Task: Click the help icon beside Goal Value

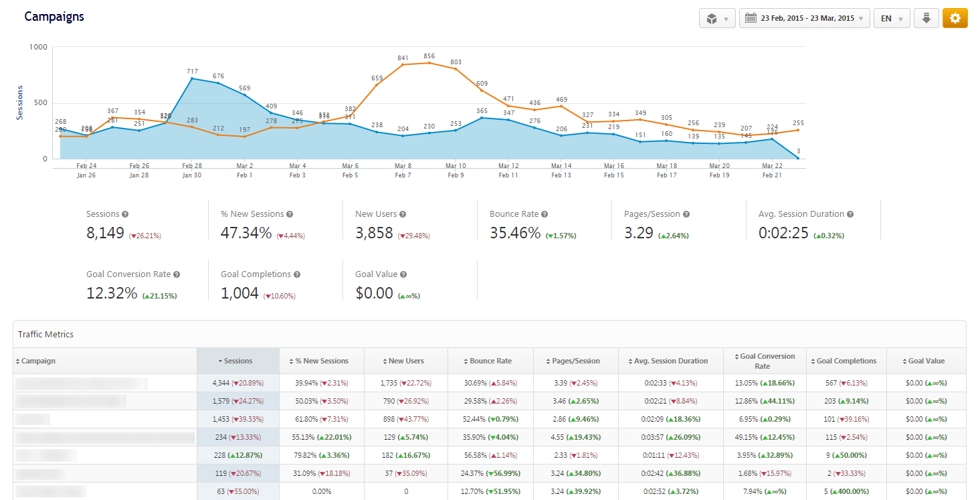Action: click(x=403, y=274)
